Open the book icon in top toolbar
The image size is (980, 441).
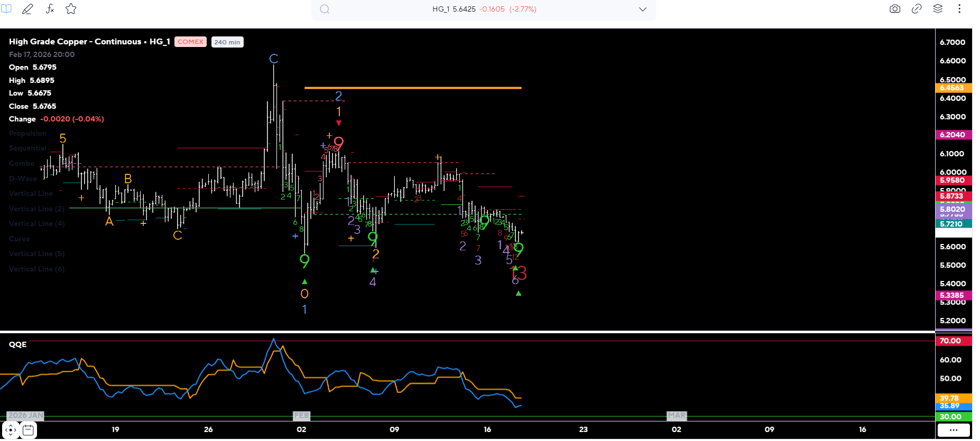point(6,9)
